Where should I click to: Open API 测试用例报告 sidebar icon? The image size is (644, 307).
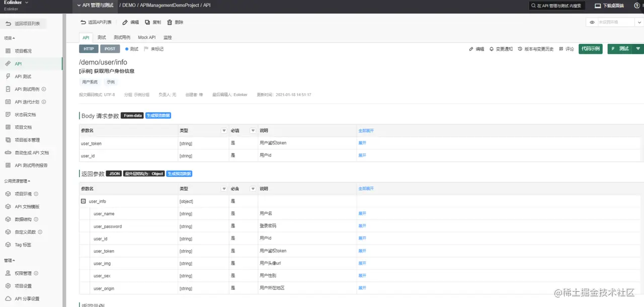(x=8, y=165)
